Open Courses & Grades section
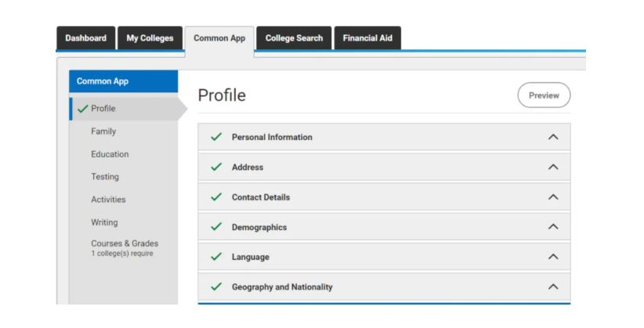This screenshot has width=644, height=328. (125, 243)
